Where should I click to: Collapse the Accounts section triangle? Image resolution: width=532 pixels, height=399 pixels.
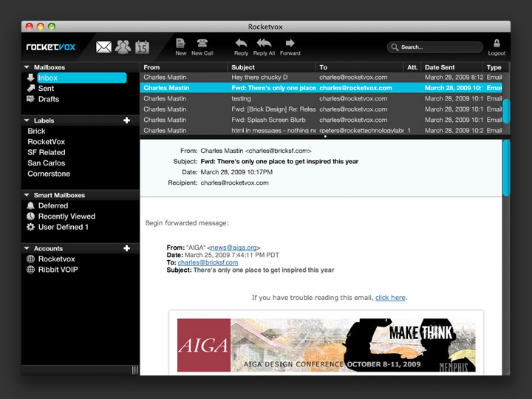click(27, 248)
